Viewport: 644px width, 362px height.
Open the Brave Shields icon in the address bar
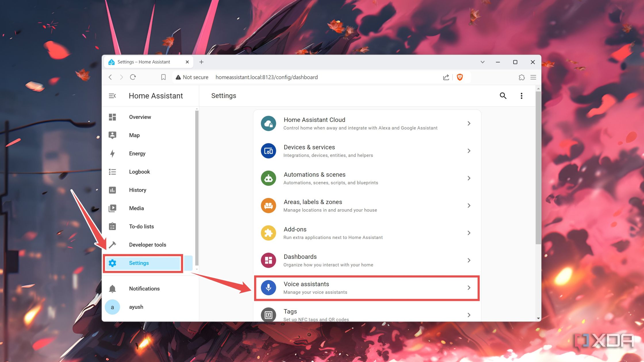tap(460, 77)
